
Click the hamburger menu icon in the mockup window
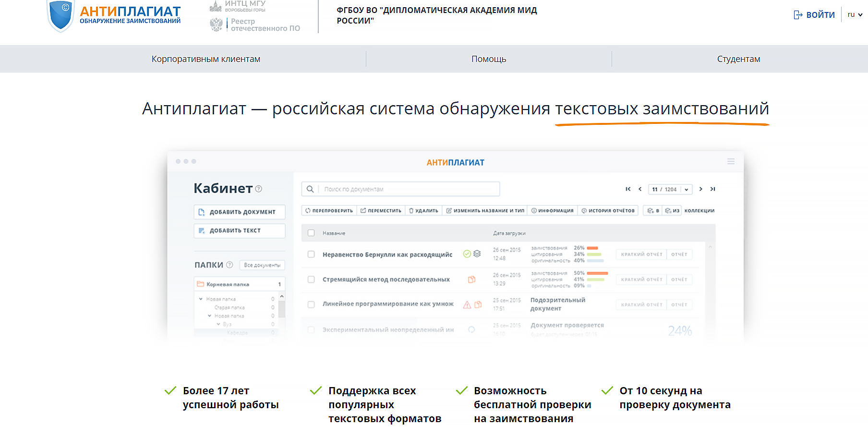[x=731, y=161]
